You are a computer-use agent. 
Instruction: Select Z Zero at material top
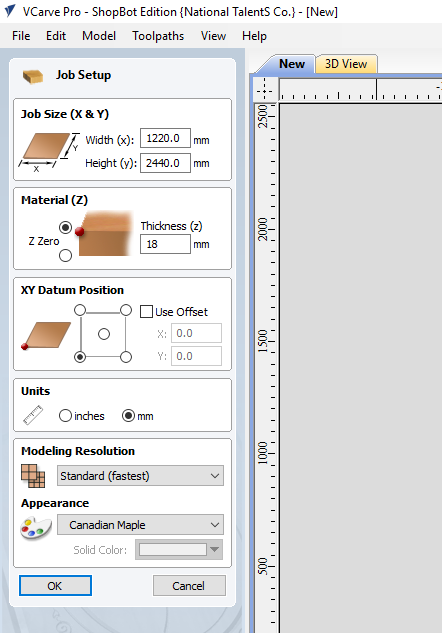coord(65,227)
